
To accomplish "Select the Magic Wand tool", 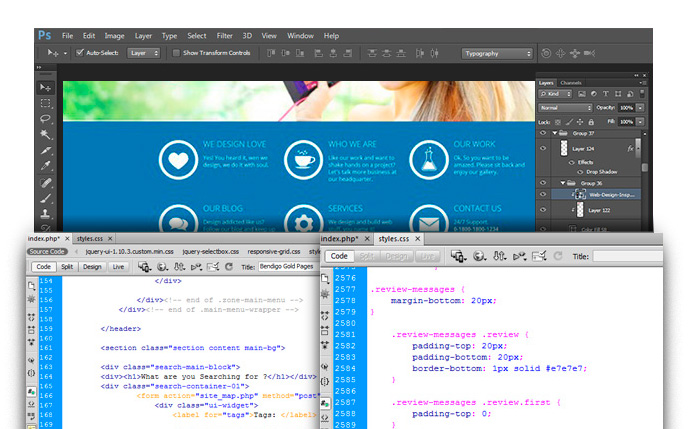I will click(x=46, y=135).
